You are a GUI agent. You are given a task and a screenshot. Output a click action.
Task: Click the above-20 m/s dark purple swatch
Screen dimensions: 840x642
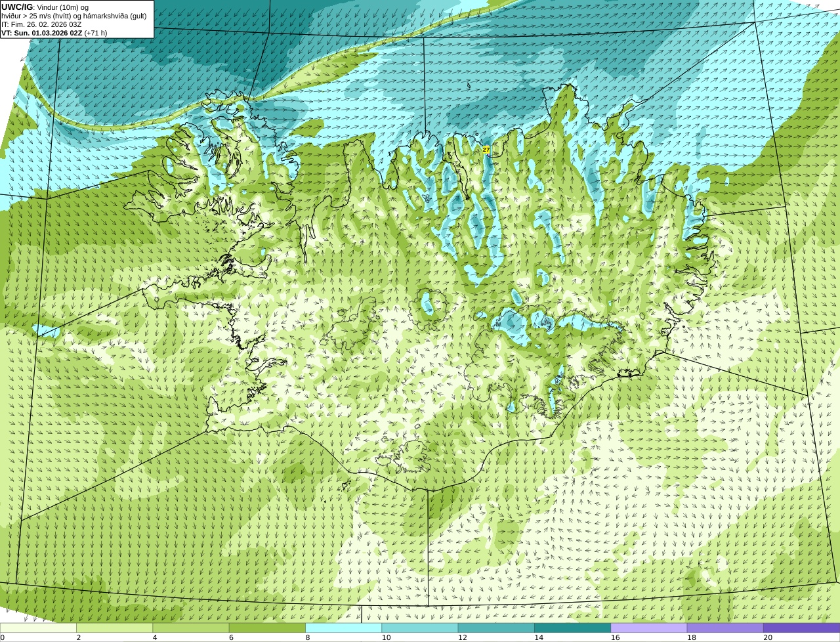pos(801,628)
